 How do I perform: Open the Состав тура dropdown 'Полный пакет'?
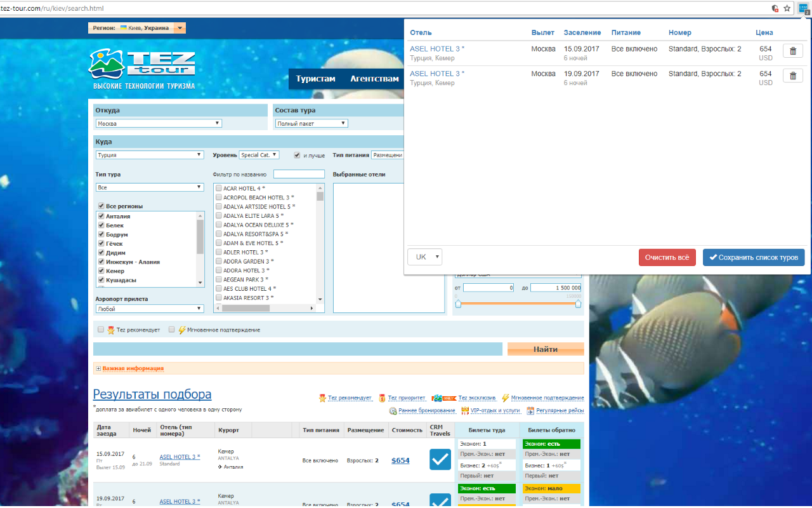click(311, 124)
